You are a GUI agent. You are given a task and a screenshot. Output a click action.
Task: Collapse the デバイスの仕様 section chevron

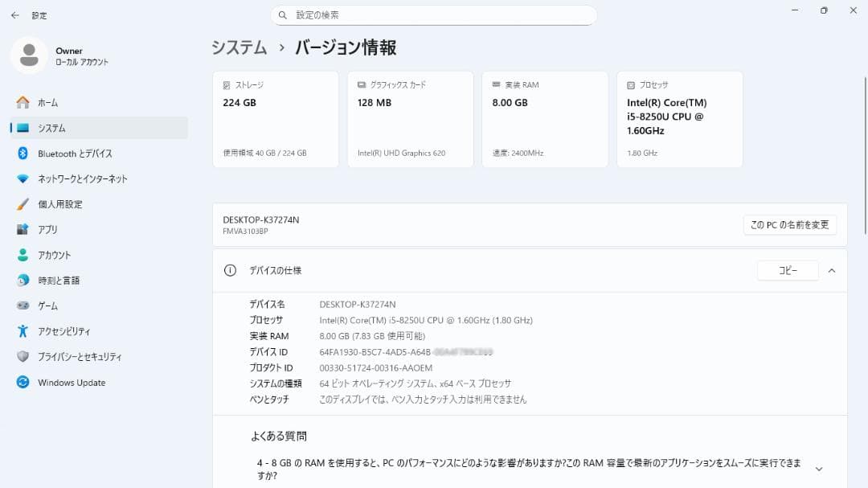click(x=832, y=270)
